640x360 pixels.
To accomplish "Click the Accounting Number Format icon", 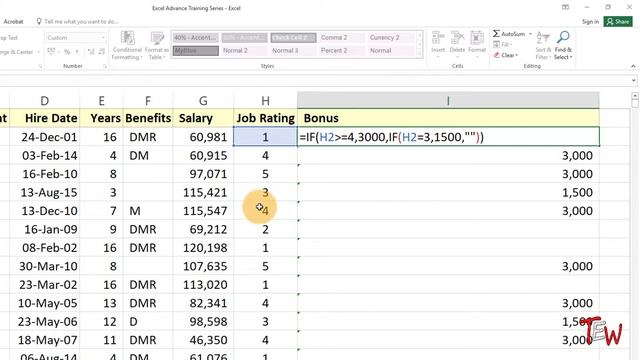I will coord(51,52).
